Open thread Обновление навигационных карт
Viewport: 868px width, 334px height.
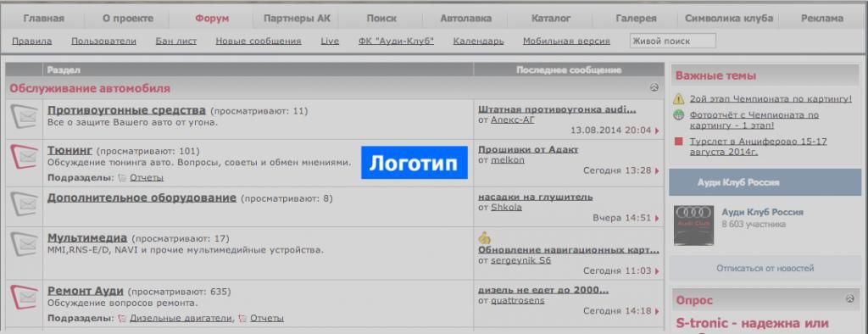point(569,250)
